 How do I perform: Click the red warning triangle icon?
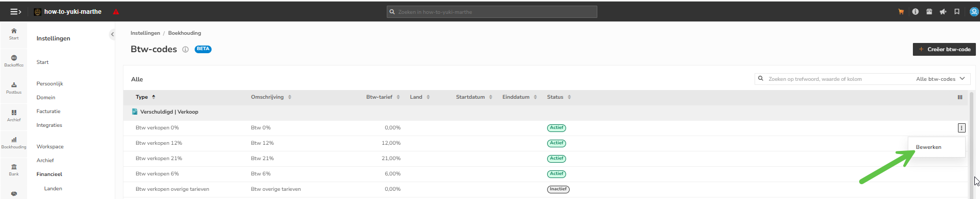(x=116, y=12)
